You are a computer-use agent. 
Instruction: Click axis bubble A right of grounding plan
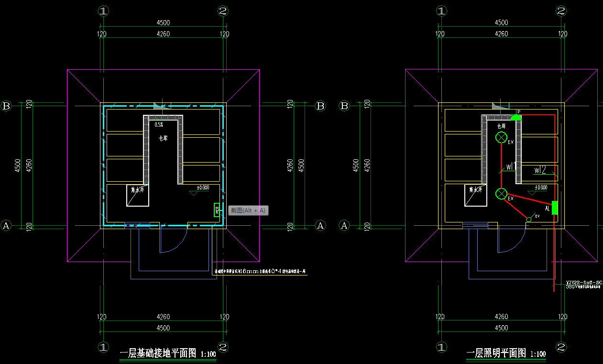point(320,225)
